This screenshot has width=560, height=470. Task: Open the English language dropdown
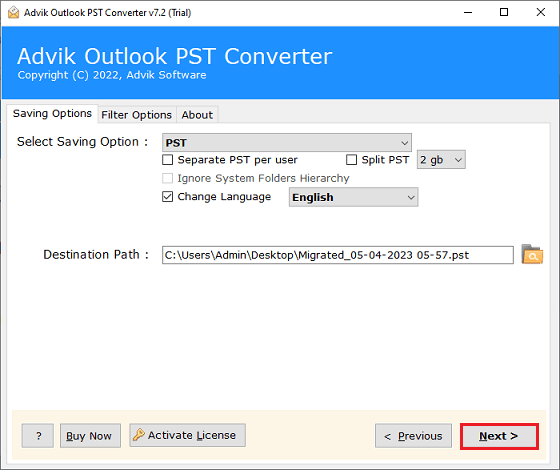[354, 197]
